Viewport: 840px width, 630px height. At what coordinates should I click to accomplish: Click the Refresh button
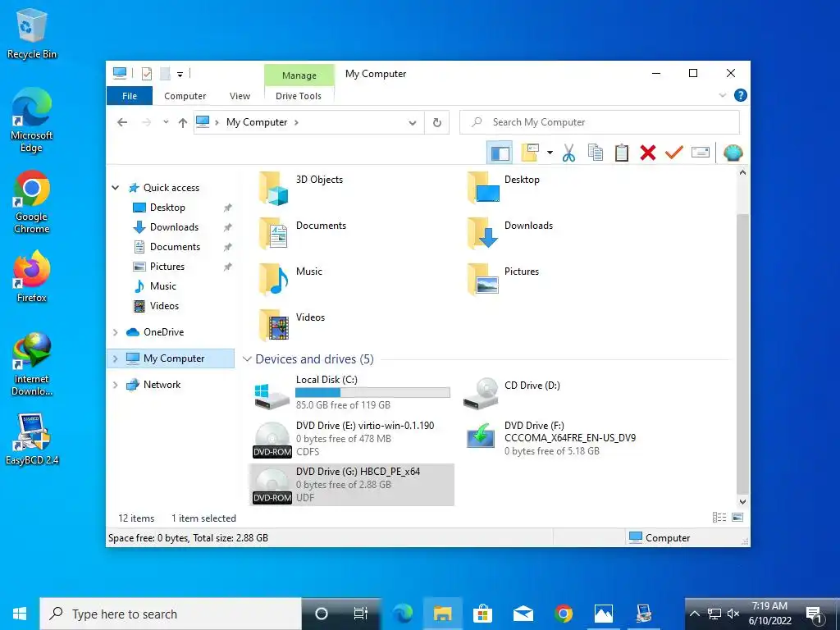(436, 123)
